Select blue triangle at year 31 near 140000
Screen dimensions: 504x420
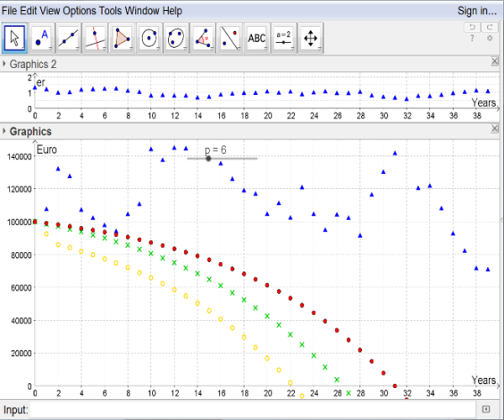[395, 153]
